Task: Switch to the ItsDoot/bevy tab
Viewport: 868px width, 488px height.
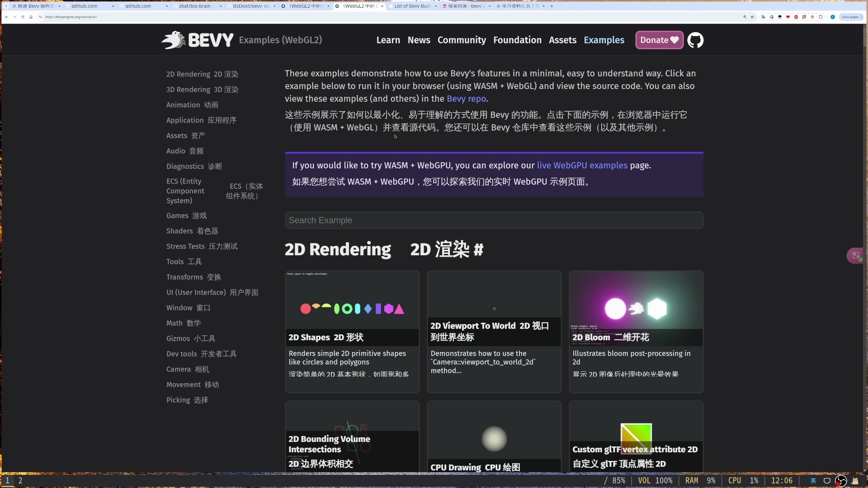Action: point(251,6)
